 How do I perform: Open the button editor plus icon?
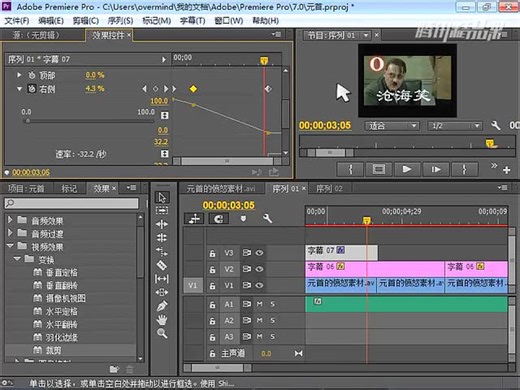pyautogui.click(x=507, y=170)
